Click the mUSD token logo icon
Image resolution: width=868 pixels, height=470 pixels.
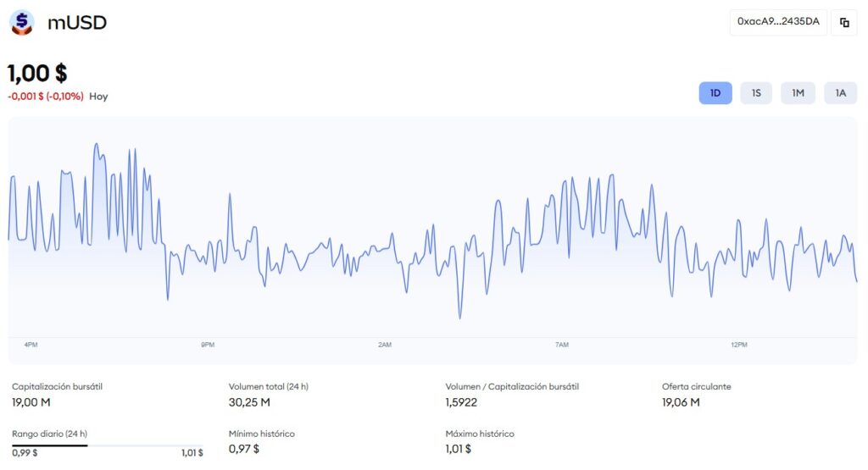[21, 22]
